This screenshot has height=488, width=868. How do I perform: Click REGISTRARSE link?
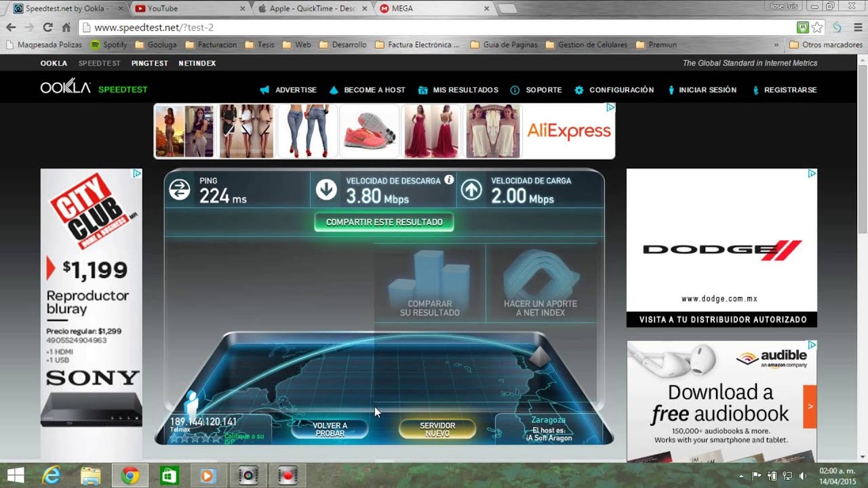tap(784, 89)
